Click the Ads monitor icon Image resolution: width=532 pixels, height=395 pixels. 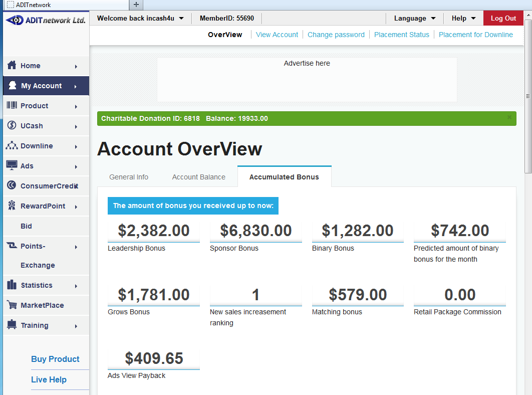(x=12, y=165)
